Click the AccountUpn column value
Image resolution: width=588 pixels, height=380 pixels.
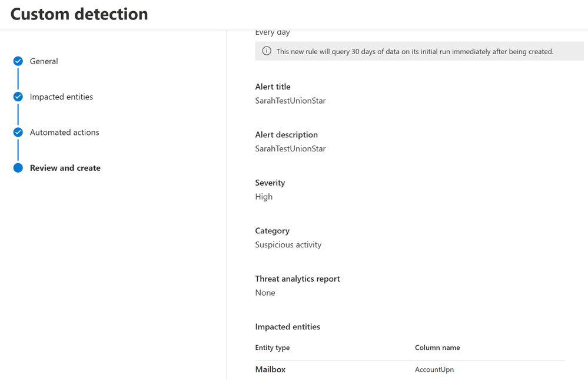(434, 370)
